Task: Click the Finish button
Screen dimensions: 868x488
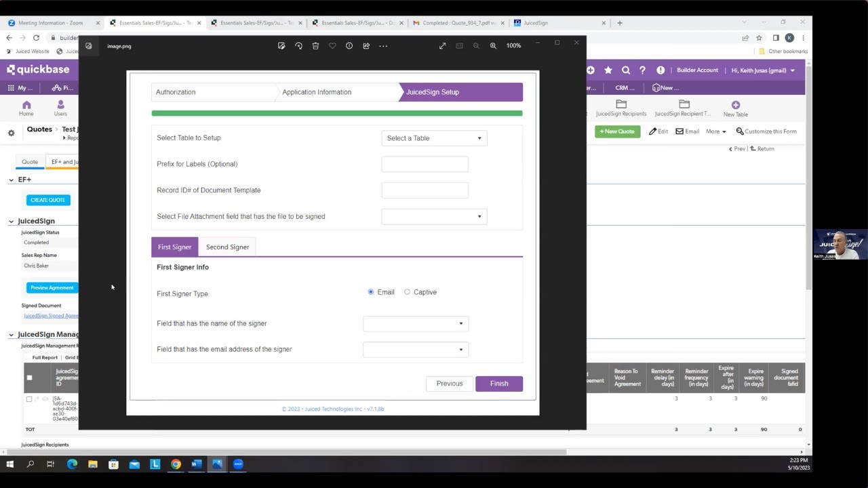Action: click(499, 384)
